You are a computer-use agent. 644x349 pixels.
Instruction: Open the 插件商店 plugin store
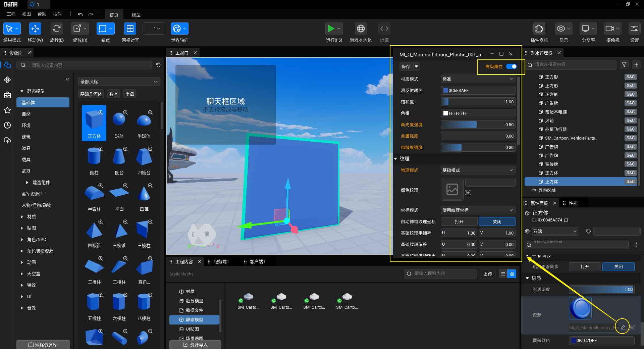click(539, 29)
